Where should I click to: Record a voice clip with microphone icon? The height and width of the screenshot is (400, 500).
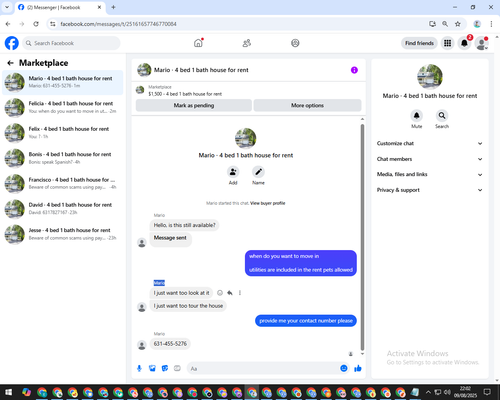pyautogui.click(x=139, y=368)
